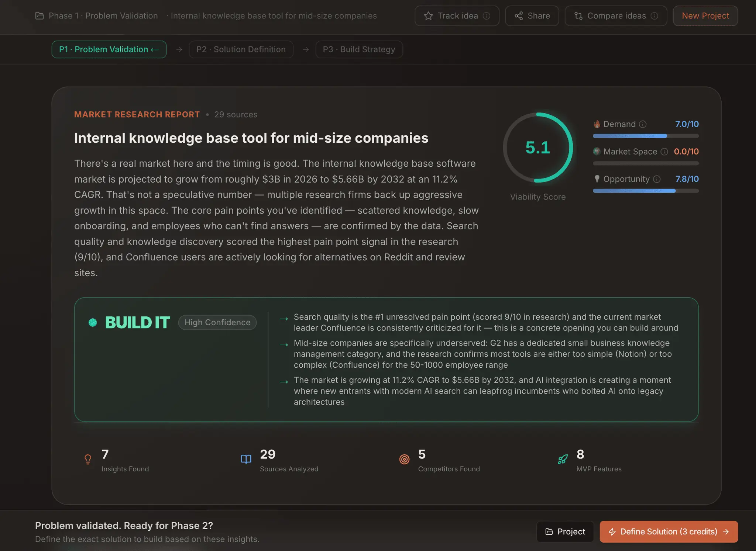Viewport: 756px width, 551px height.
Task: Click the star icon in Track idea
Action: 428,16
